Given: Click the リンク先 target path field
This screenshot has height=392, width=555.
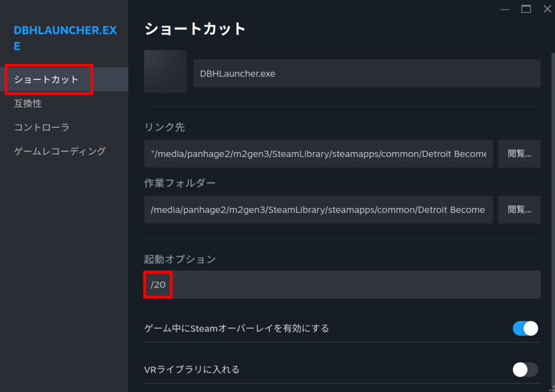Looking at the screenshot, I should click(318, 154).
